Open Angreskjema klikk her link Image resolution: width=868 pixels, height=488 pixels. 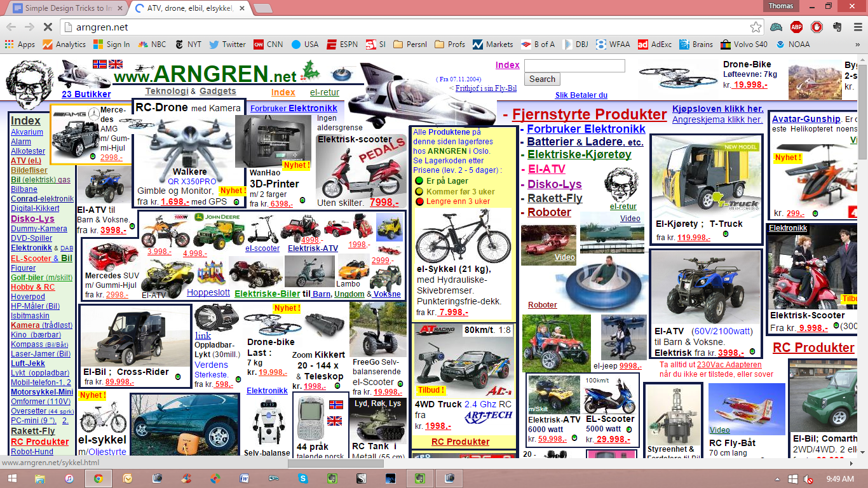[717, 119]
